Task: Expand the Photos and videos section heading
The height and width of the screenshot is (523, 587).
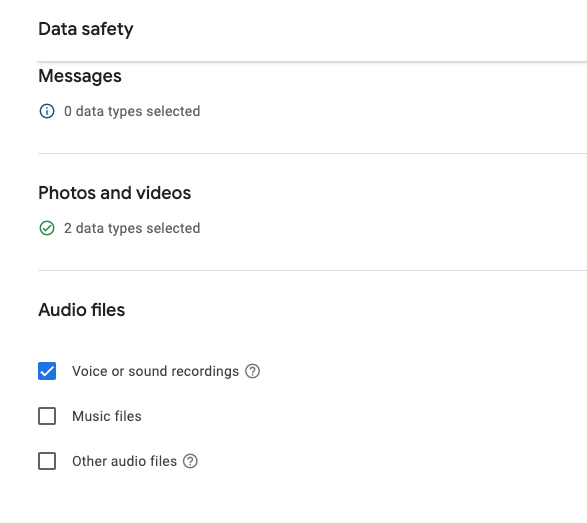Action: coord(115,193)
